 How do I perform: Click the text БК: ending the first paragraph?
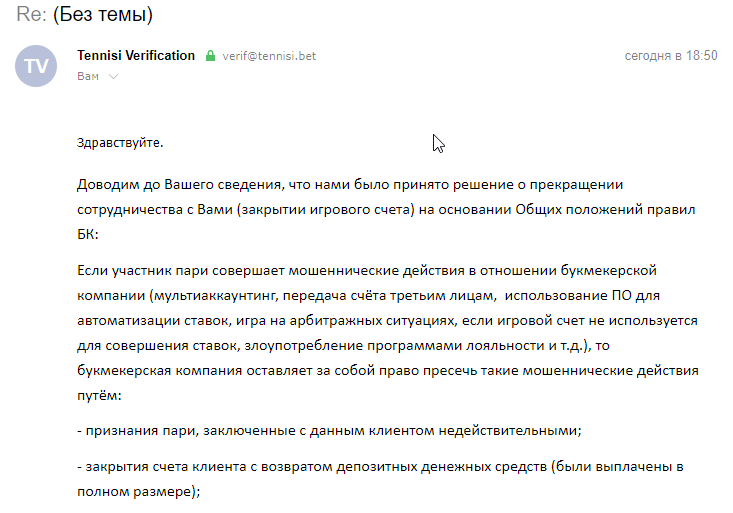click(x=88, y=234)
